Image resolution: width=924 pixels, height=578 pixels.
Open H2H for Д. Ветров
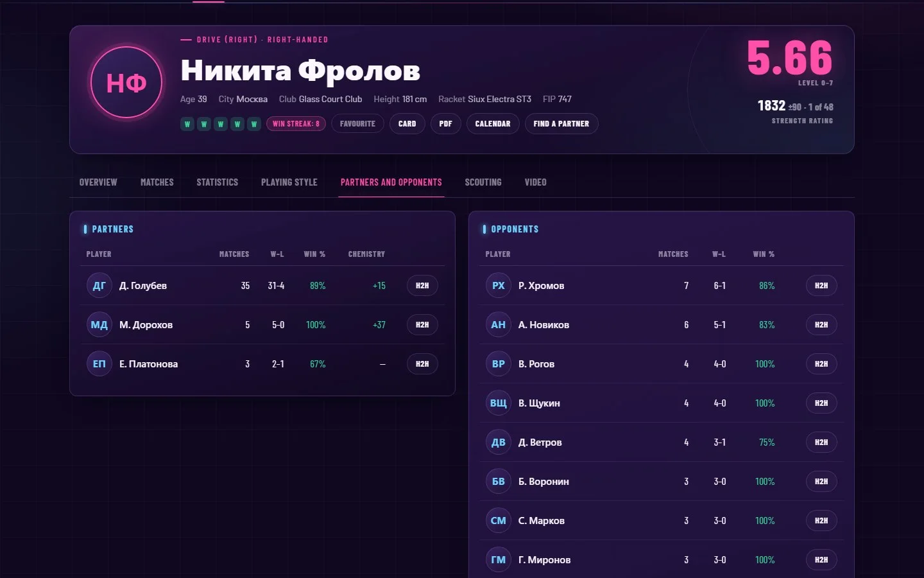tap(821, 442)
